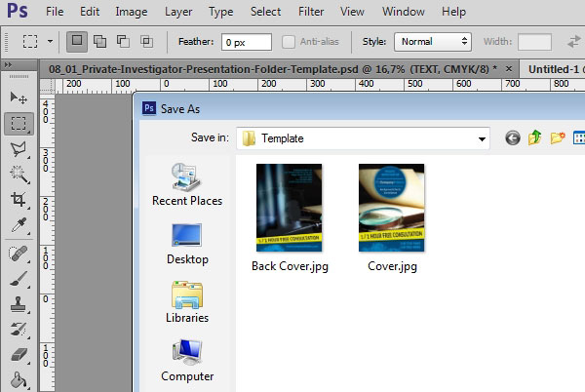
Task: Click the Back Cover.jpg file name
Action: 290,266
